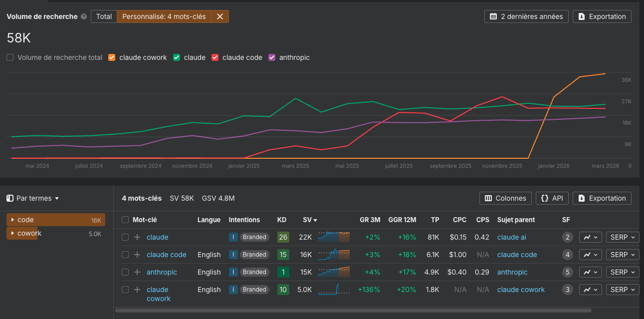This screenshot has width=644, height=319.
Task: Click the export icon on top Exportation button
Action: pyautogui.click(x=582, y=16)
